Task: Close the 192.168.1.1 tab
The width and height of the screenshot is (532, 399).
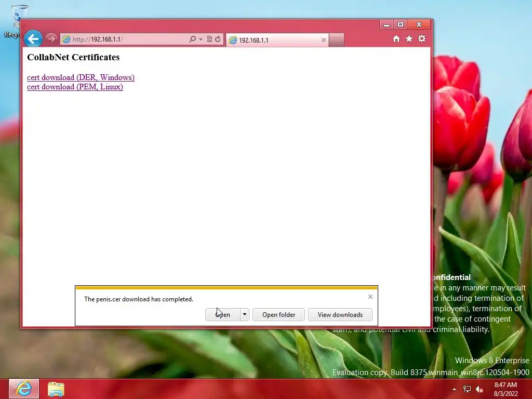Action: pyautogui.click(x=323, y=40)
